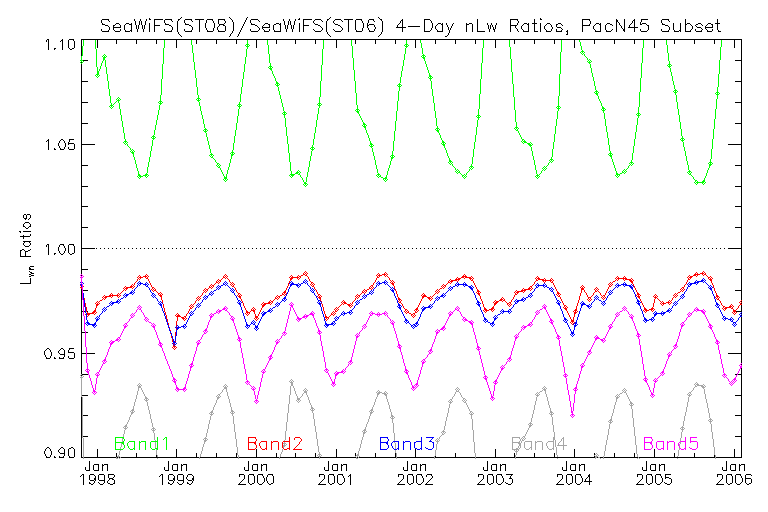
Task: Click the Lwn Ratios y-axis title
Action: pos(26,249)
